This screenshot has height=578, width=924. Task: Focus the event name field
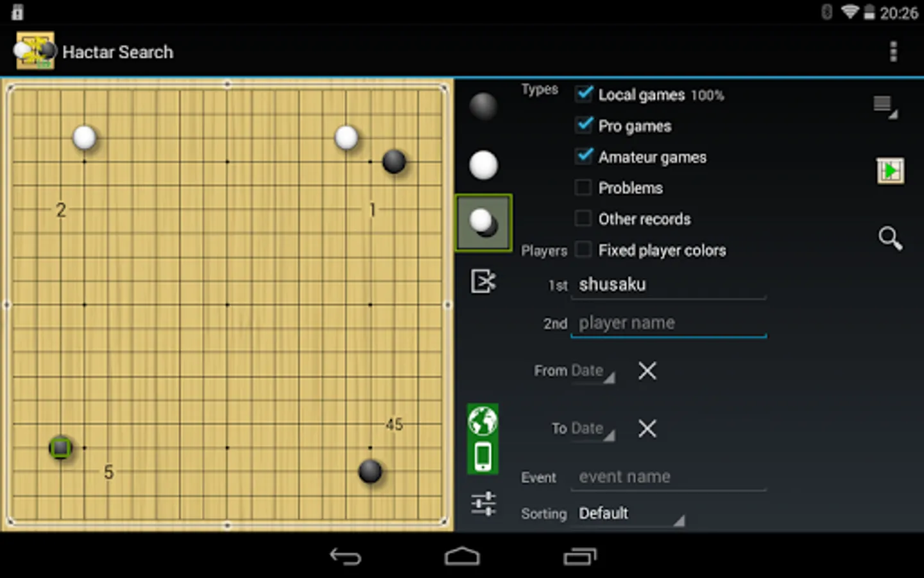669,477
